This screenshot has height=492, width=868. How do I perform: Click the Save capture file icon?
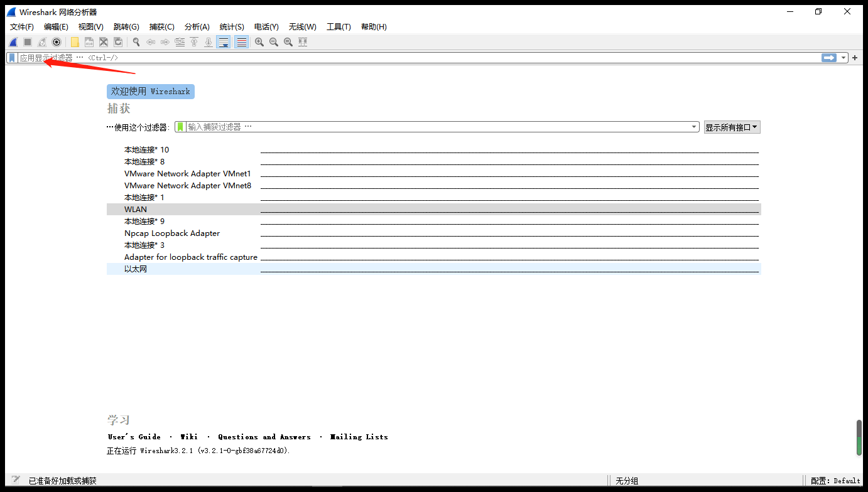[89, 42]
